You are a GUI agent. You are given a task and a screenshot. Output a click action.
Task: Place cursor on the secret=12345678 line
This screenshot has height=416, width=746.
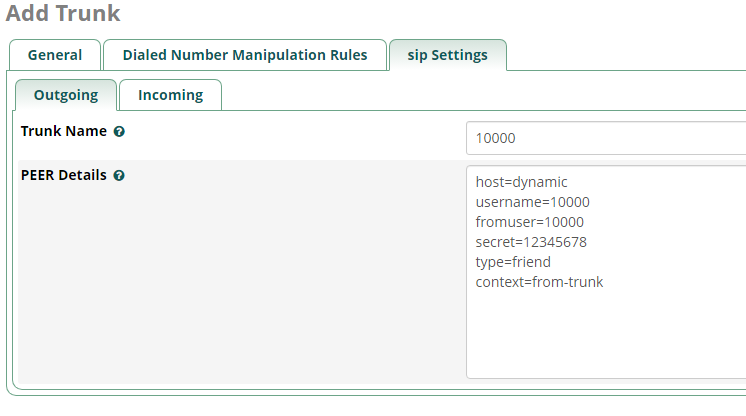[531, 242]
